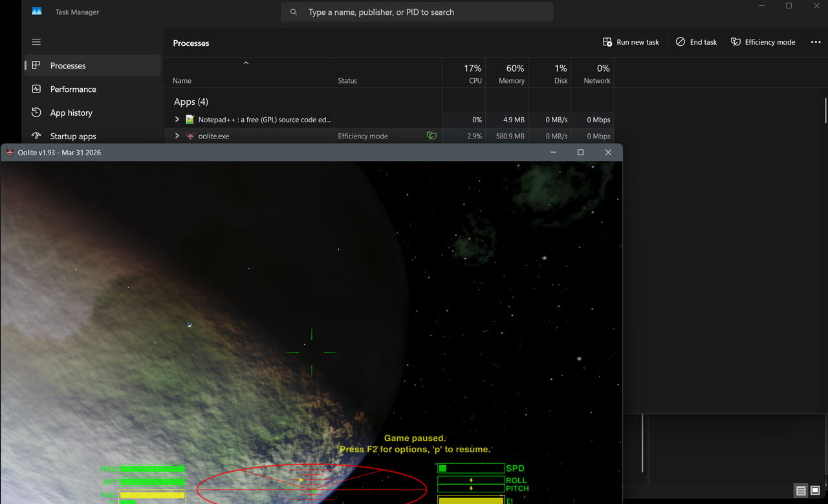
Task: Close the Oolite game window
Action: 608,153
